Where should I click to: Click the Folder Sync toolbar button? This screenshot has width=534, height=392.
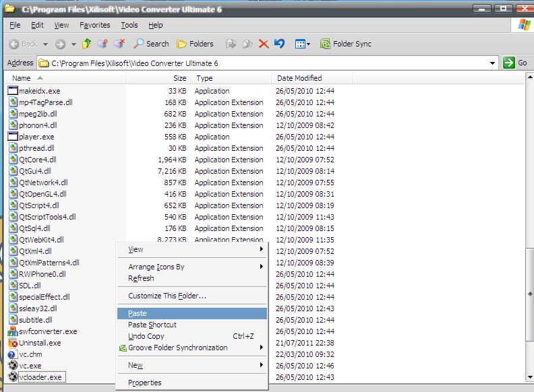(x=346, y=44)
